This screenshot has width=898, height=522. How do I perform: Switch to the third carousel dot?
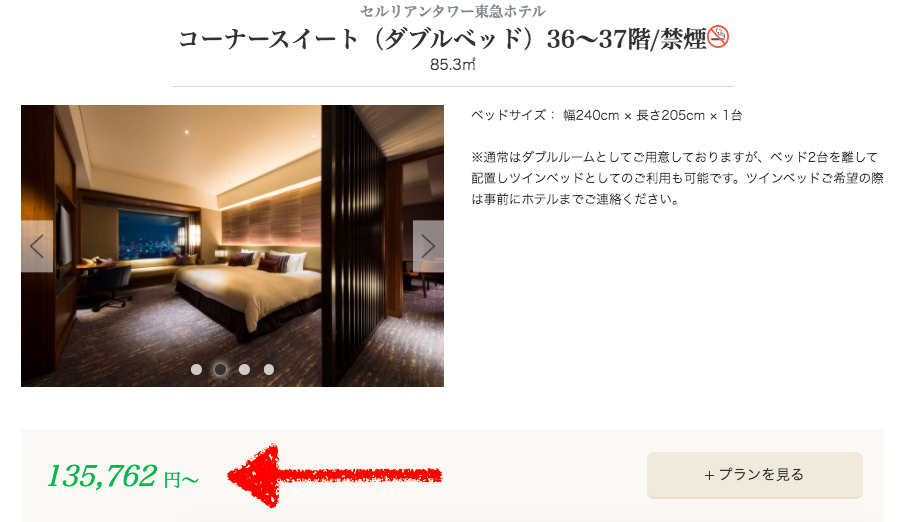pos(245,370)
